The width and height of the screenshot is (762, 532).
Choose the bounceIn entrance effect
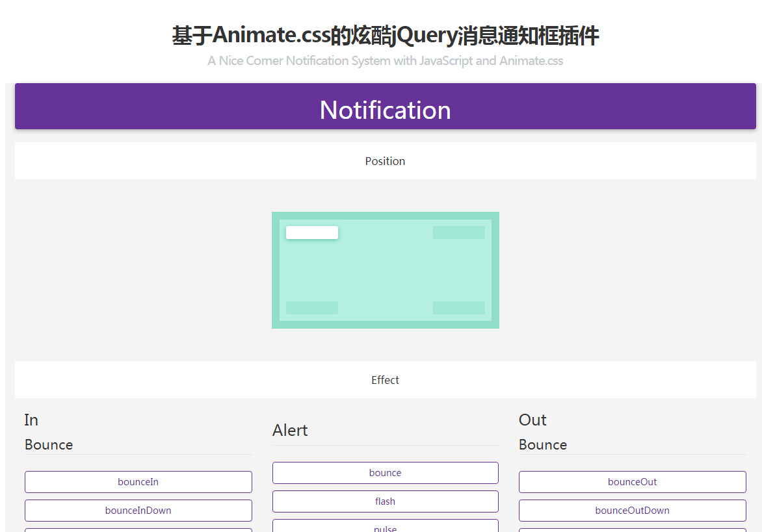(x=138, y=482)
